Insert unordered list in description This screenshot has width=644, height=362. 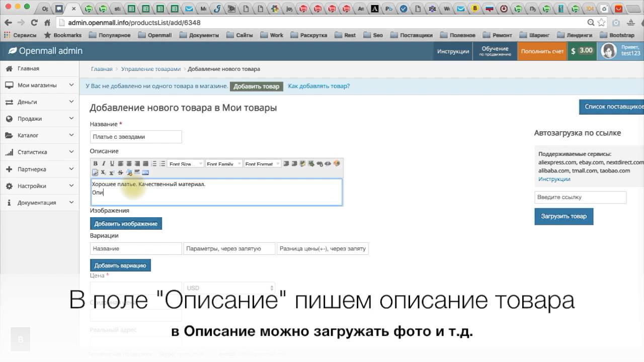163,163
